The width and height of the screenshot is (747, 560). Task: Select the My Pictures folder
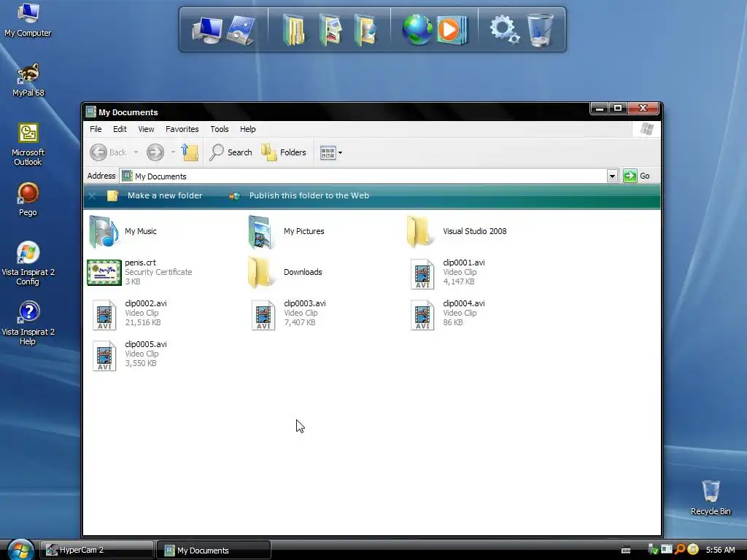(x=286, y=231)
